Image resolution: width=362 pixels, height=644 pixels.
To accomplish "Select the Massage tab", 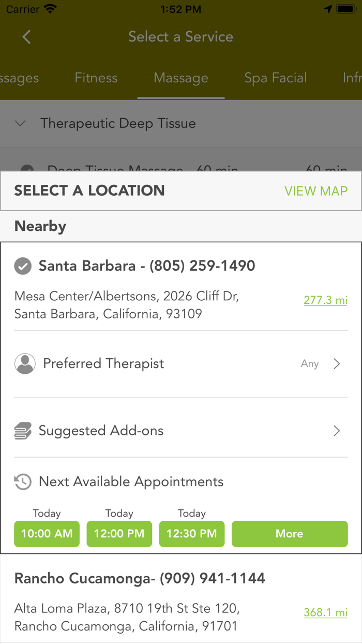I will click(181, 78).
